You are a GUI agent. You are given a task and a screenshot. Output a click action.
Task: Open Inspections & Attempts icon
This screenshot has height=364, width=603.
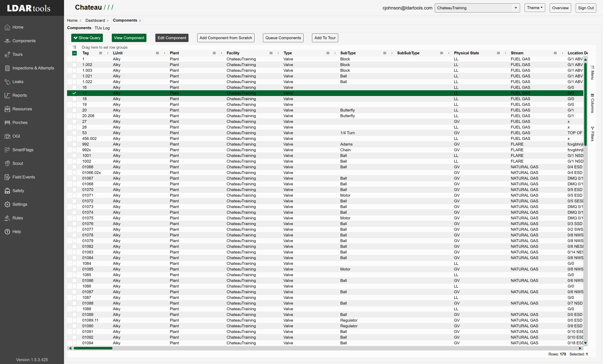point(7,68)
